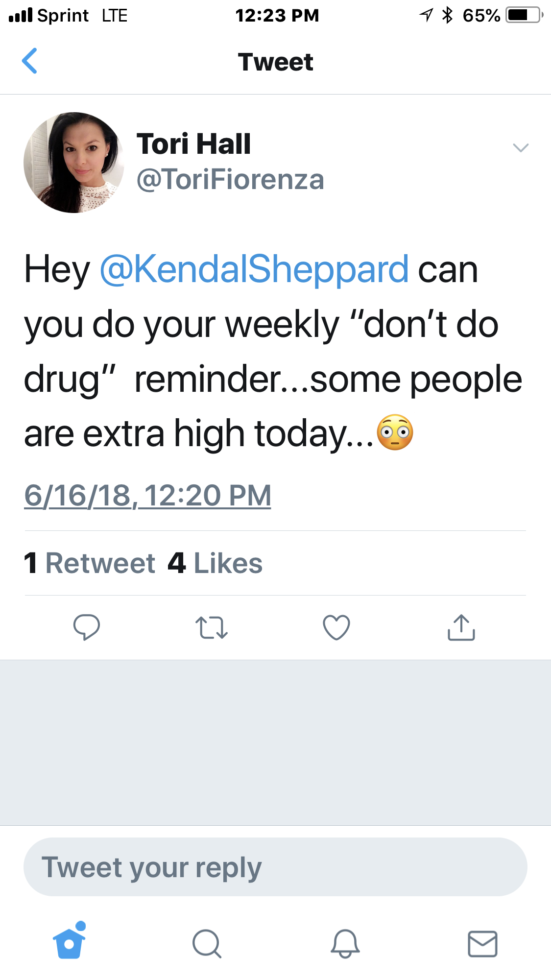Open the @KendalSheppard mention link
The image size is (551, 980).
[254, 269]
